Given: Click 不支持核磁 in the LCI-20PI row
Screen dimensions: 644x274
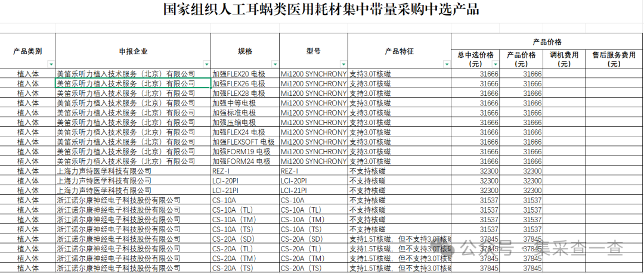Looking at the screenshot, I should pos(399,180).
